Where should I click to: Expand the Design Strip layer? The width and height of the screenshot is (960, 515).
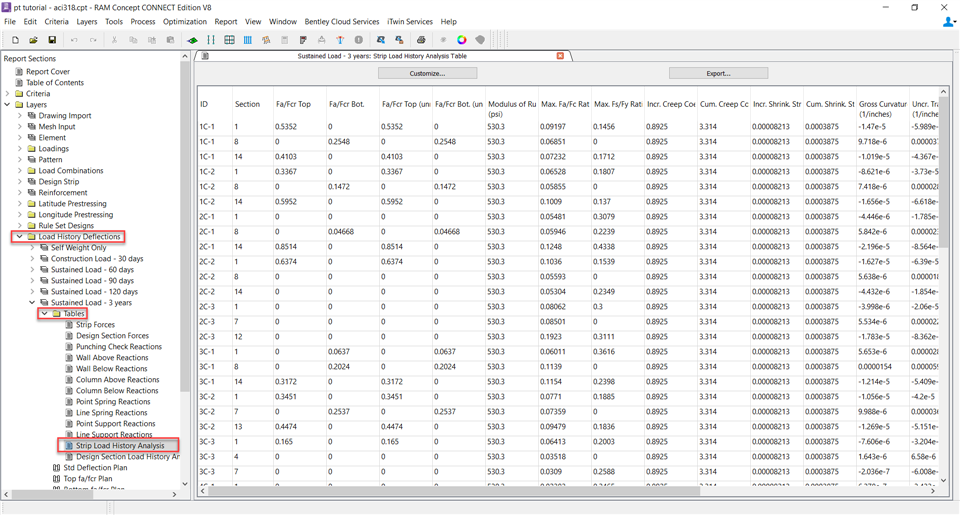(20, 182)
